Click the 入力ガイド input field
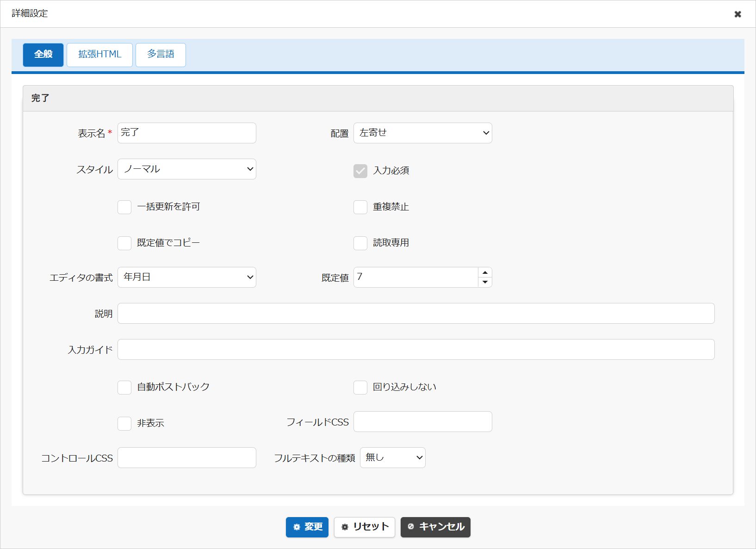 [x=416, y=350]
